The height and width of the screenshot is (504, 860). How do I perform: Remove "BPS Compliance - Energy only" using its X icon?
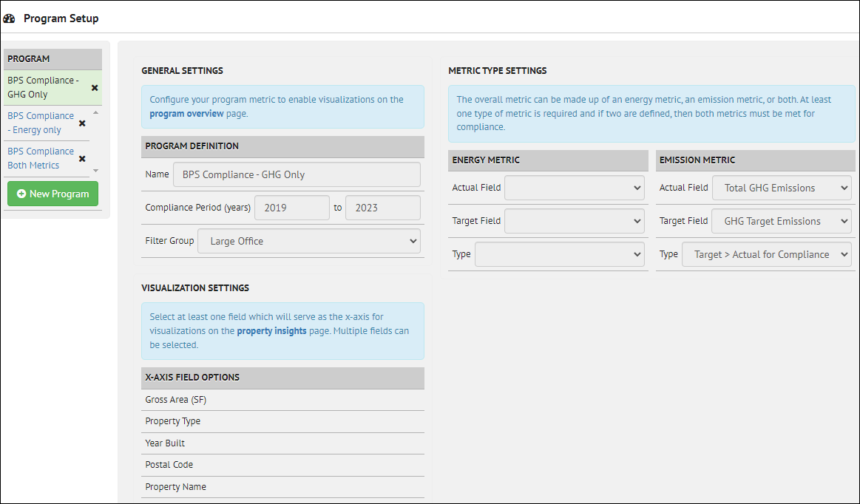[x=81, y=123]
